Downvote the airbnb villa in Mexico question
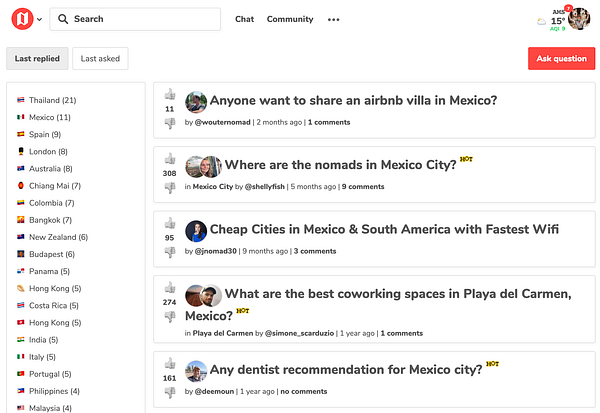The image size is (600, 413). click(170, 123)
